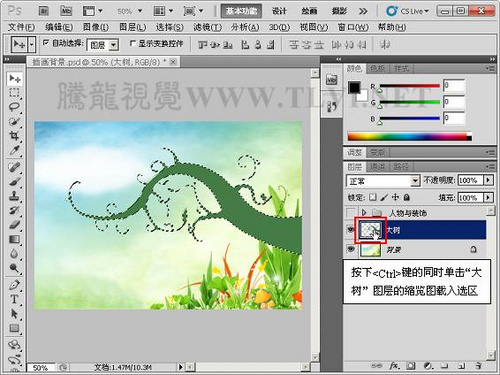
Task: Show more workspaces chevron
Action: pos(363,11)
